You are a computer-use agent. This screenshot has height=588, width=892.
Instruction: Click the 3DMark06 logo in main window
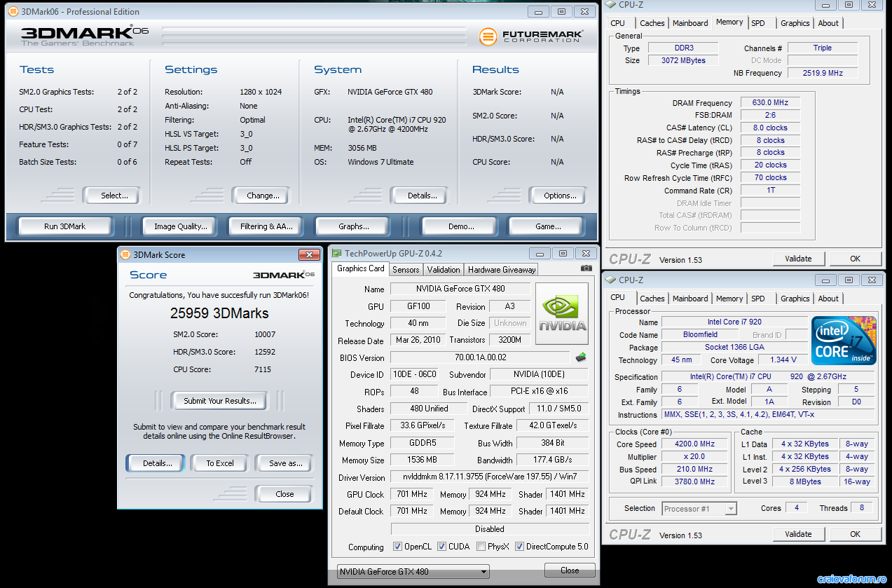tap(85, 35)
